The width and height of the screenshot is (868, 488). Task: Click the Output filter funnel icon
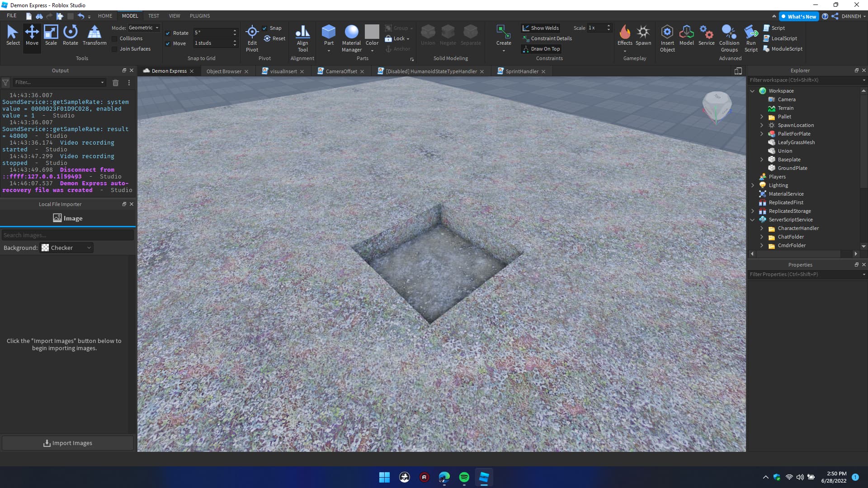coord(5,83)
